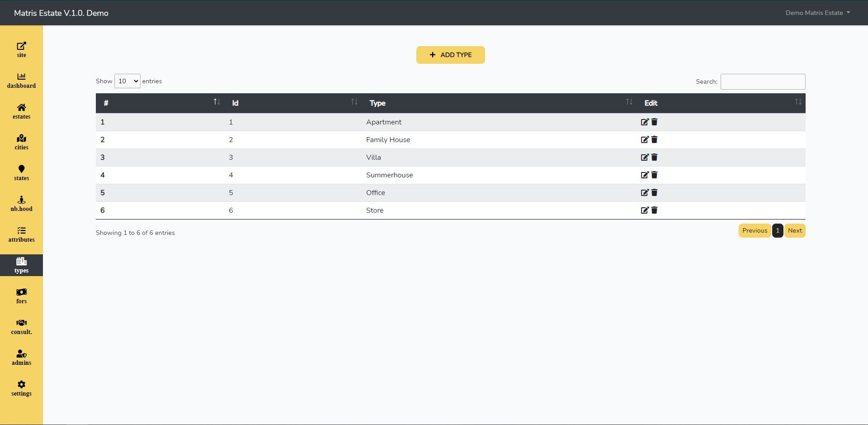Open consult. section in sidebar
This screenshot has height=425, width=868.
pyautogui.click(x=21, y=327)
